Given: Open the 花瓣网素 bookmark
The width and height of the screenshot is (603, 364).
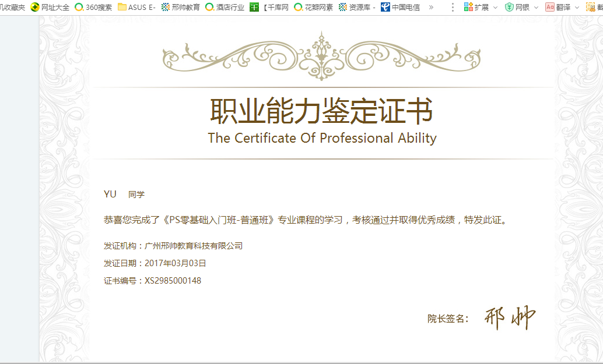Looking at the screenshot, I should pos(314,8).
